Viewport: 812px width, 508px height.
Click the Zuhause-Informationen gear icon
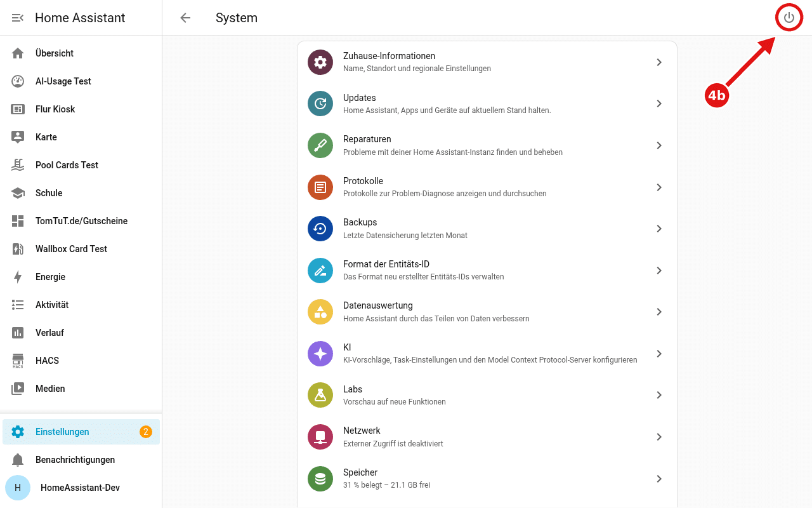click(320, 62)
